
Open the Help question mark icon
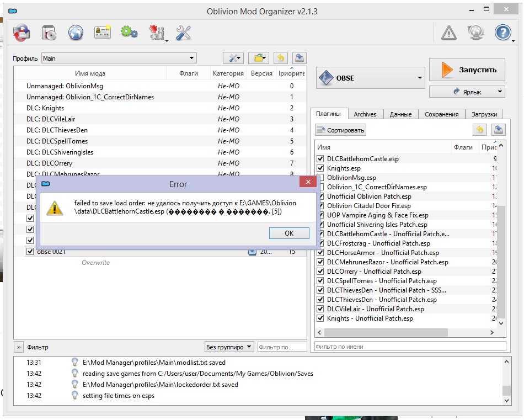click(502, 33)
